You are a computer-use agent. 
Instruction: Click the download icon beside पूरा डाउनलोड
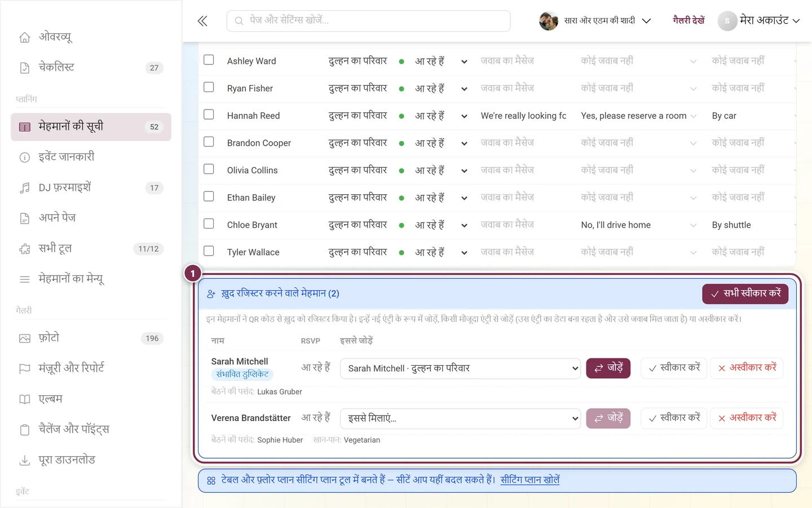(x=25, y=461)
